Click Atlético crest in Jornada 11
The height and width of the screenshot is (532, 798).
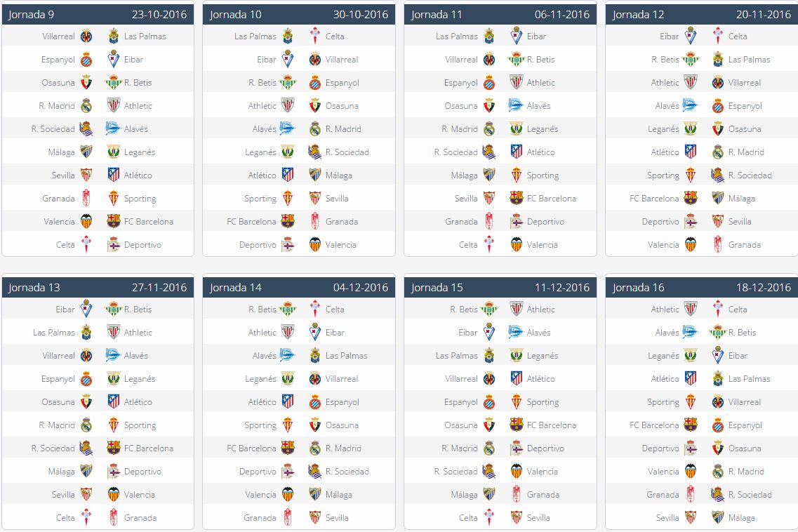coord(516,152)
